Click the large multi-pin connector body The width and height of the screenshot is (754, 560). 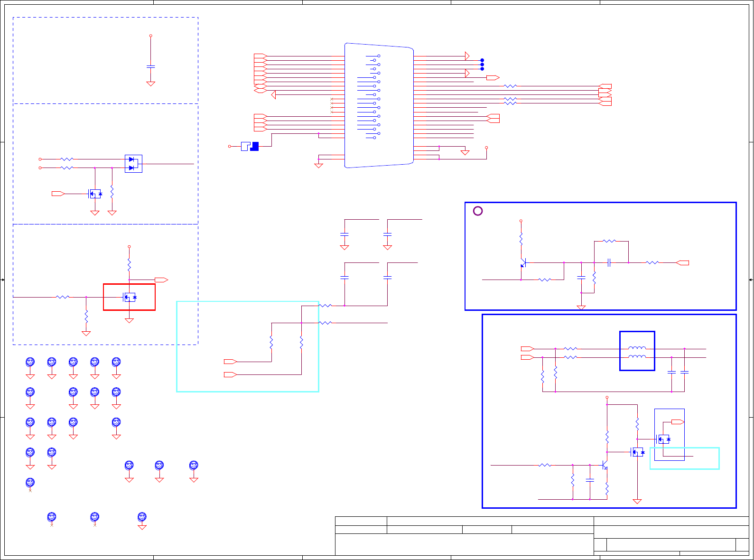pyautogui.click(x=379, y=105)
